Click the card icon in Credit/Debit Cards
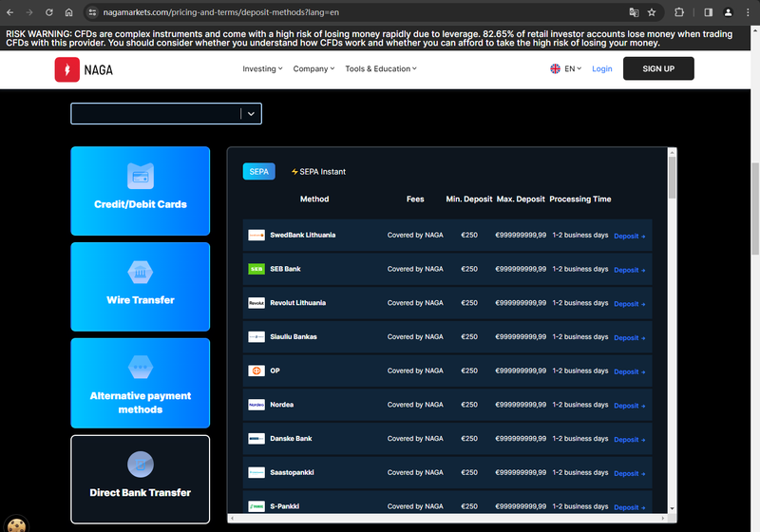 (141, 177)
